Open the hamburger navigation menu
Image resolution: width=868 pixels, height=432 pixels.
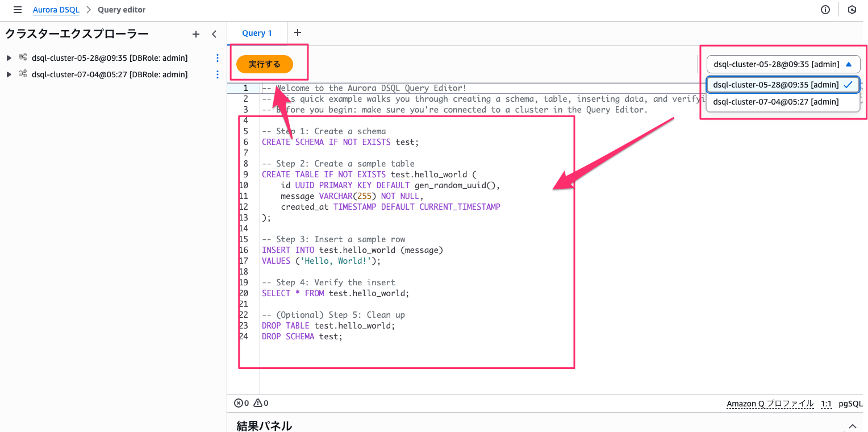(x=18, y=10)
